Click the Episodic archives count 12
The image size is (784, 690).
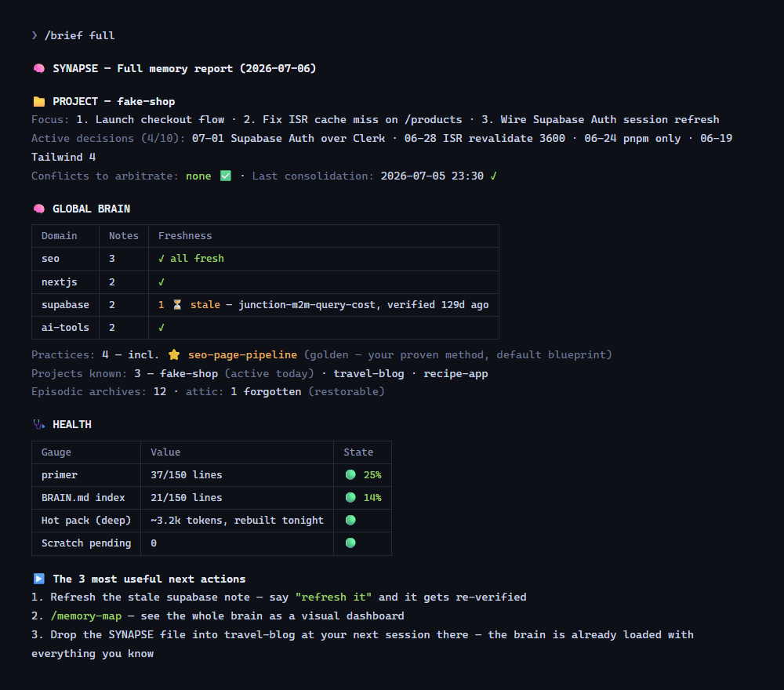[x=159, y=391]
